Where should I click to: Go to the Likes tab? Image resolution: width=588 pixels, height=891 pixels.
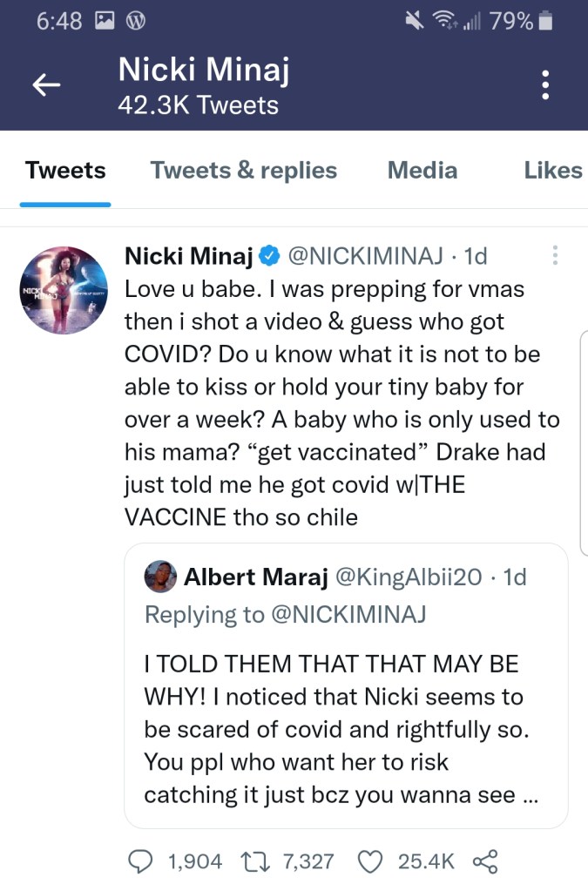point(553,170)
